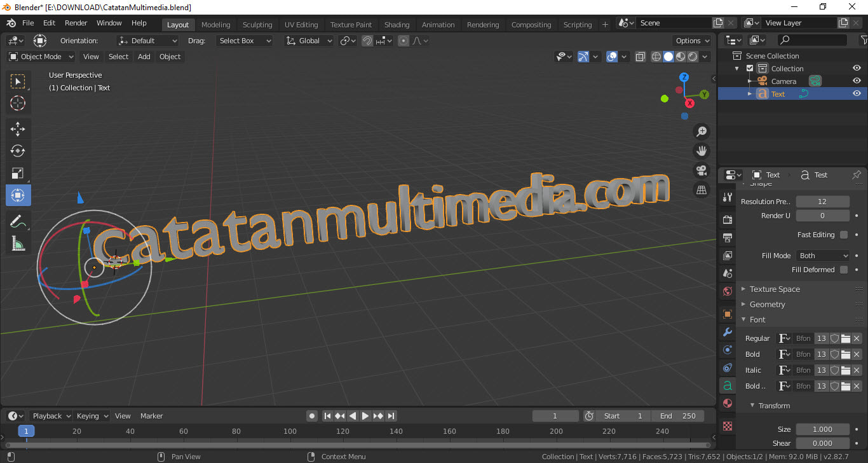
Task: Select the Select Box tool in toolbar
Action: click(x=18, y=81)
